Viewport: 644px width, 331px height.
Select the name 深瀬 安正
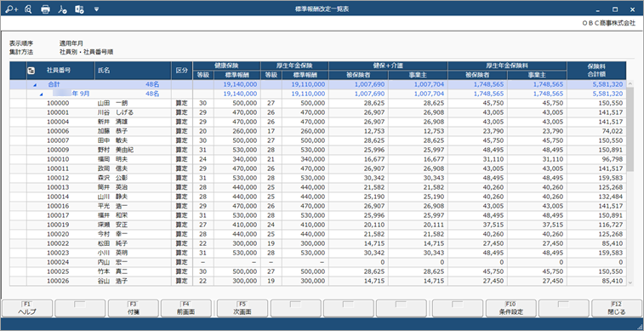pyautogui.click(x=112, y=225)
